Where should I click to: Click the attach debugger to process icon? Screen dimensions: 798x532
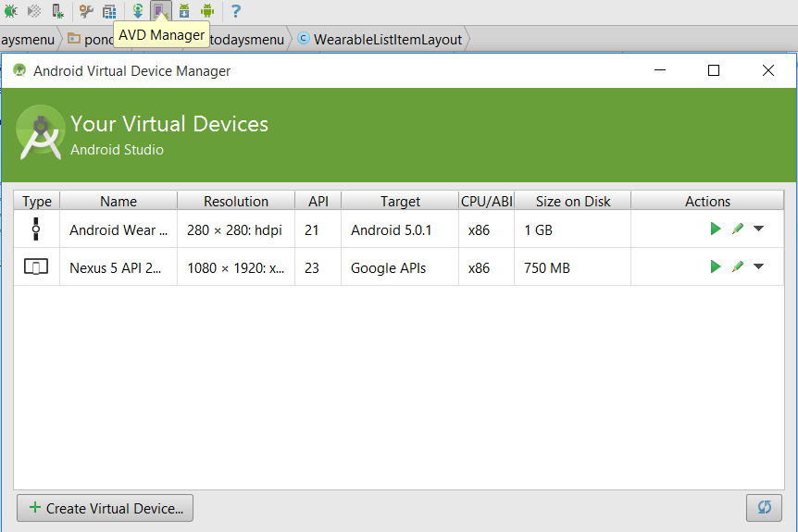point(57,11)
